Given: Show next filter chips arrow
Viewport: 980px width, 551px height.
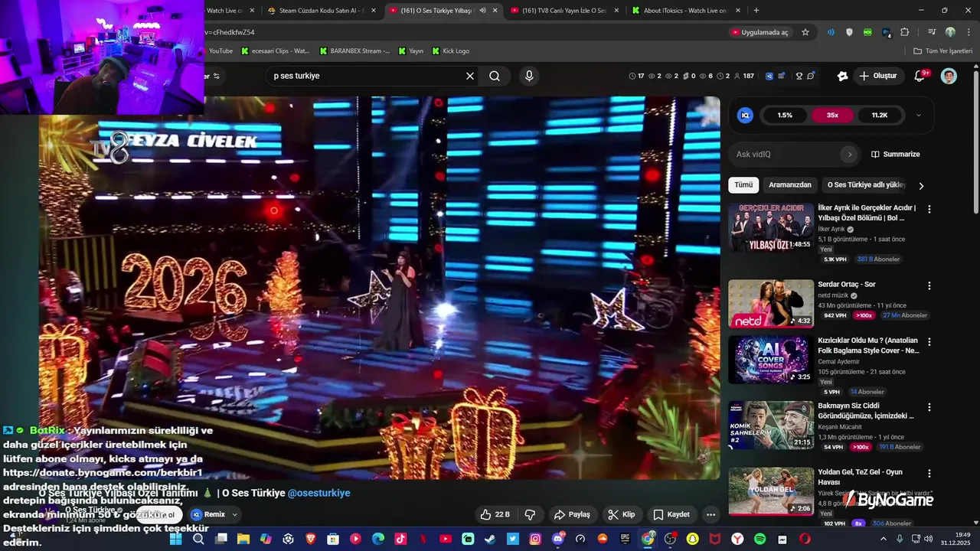Looking at the screenshot, I should coord(921,185).
